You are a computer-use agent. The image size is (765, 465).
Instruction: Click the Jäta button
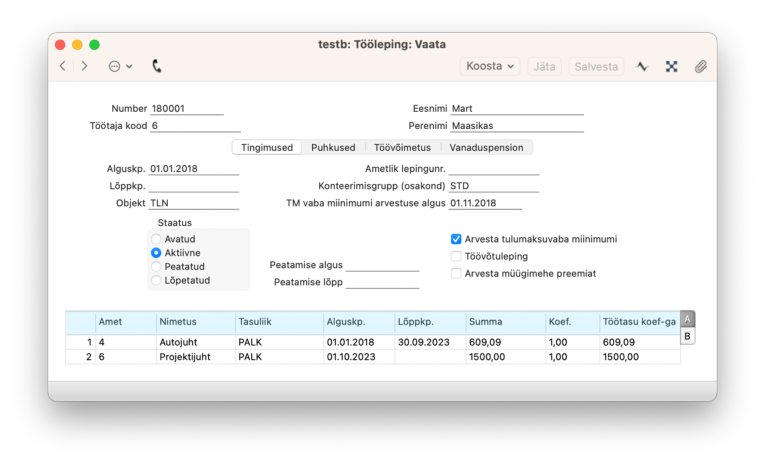click(x=544, y=66)
